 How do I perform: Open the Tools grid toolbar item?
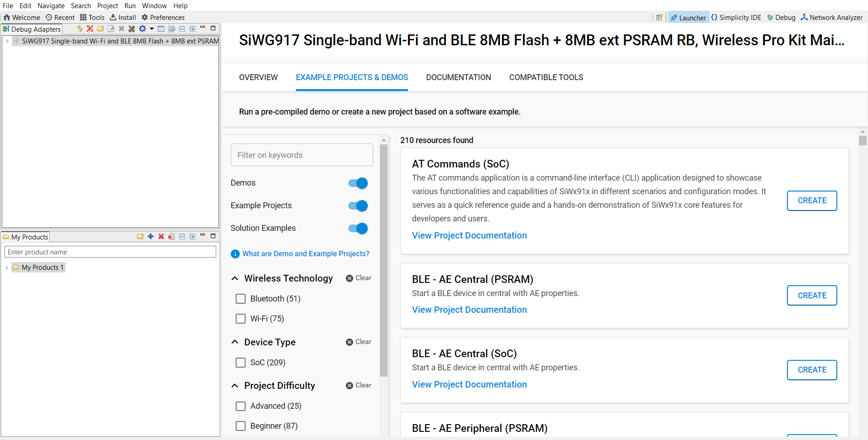point(92,17)
